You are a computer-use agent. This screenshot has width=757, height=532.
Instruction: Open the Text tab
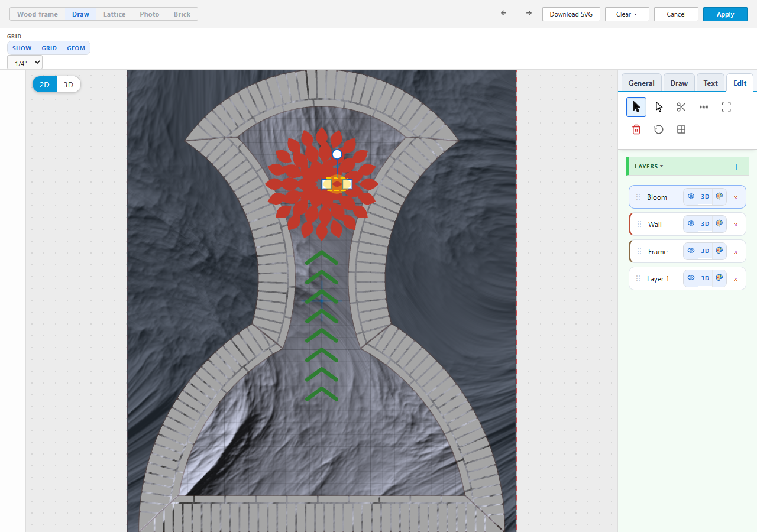point(710,83)
